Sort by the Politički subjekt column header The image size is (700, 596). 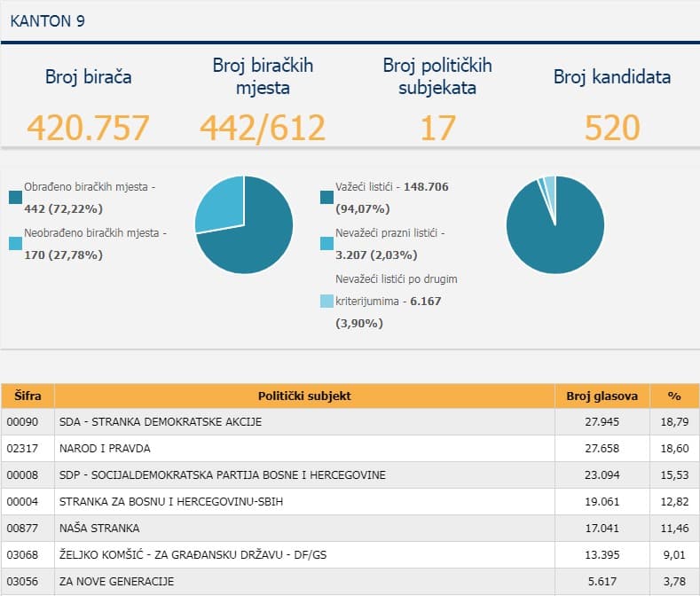[x=304, y=396]
